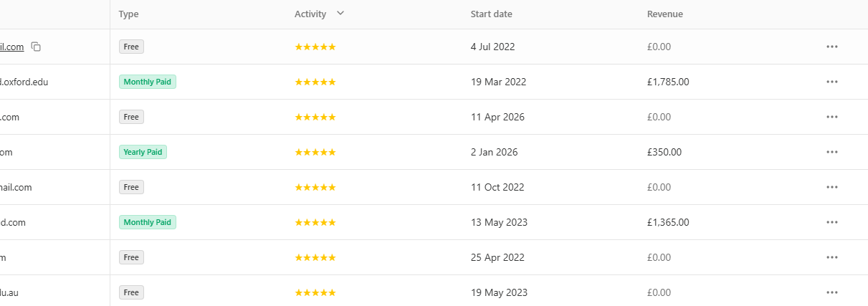Viewport: 868px width, 306px height.
Task: Select the Free badge in the 11 Oct 2022 row
Action: 131,187
